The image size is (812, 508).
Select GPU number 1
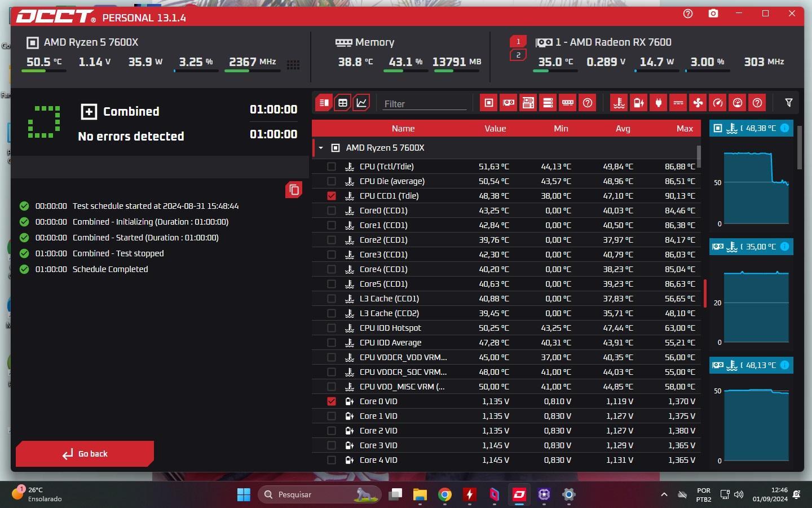point(518,42)
